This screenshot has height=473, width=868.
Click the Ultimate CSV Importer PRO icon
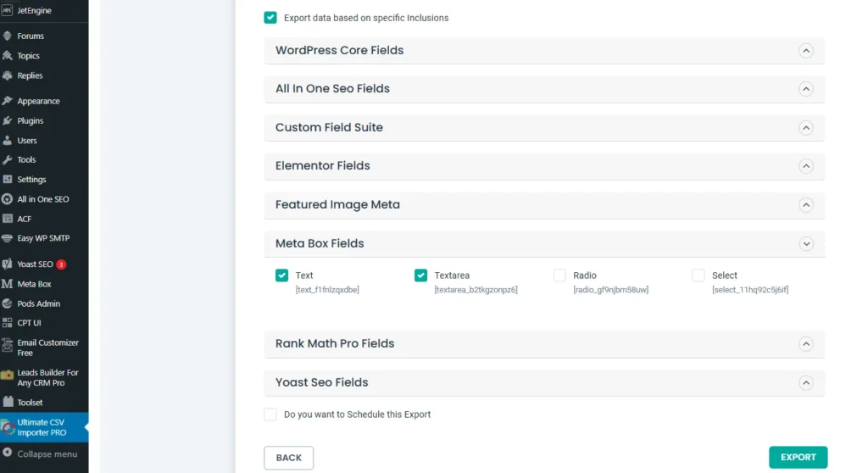pyautogui.click(x=8, y=427)
